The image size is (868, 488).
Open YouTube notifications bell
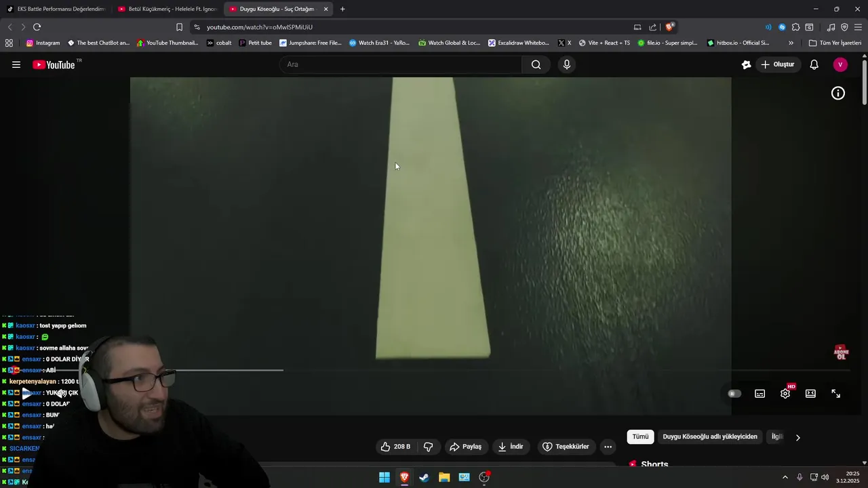[x=814, y=64]
